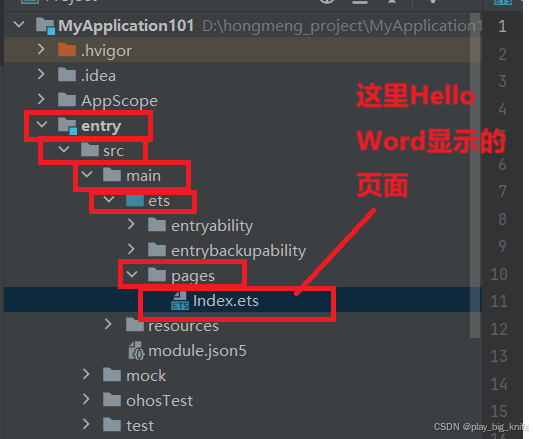Select the ohosTest folder label
Viewport: 533px width, 439px height.
click(159, 401)
